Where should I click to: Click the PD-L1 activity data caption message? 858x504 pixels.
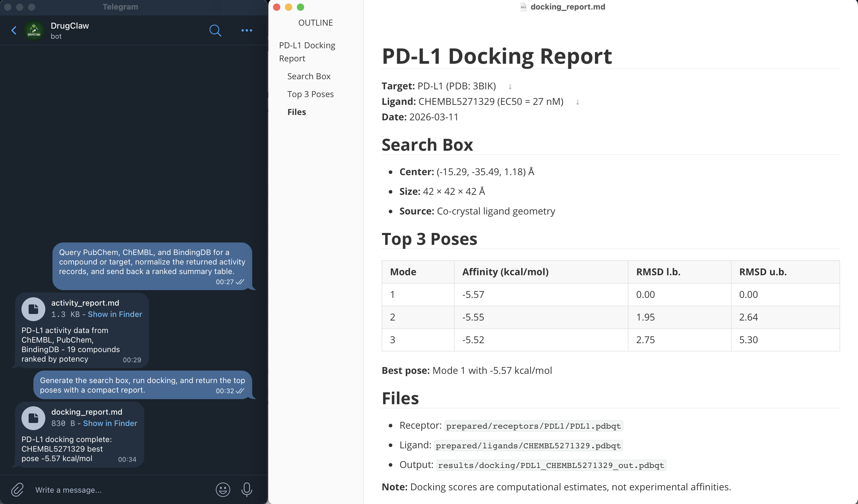(x=70, y=345)
